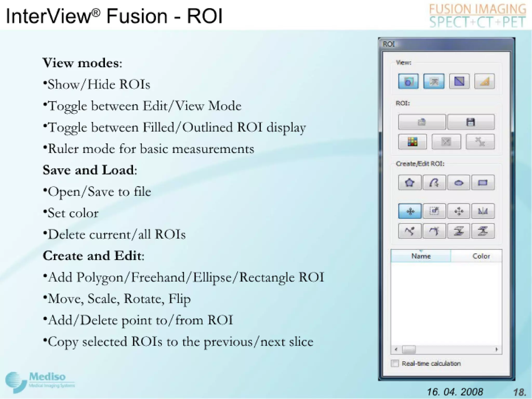Select Delete point from ROI tool
Image resolution: width=532 pixels, height=399 pixels.
click(x=434, y=231)
